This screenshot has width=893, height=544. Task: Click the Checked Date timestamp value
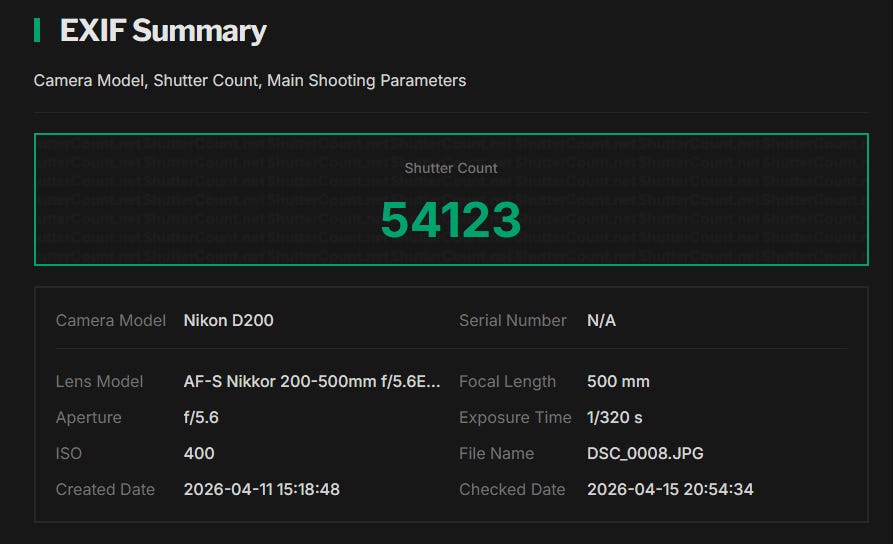pyautogui.click(x=670, y=489)
